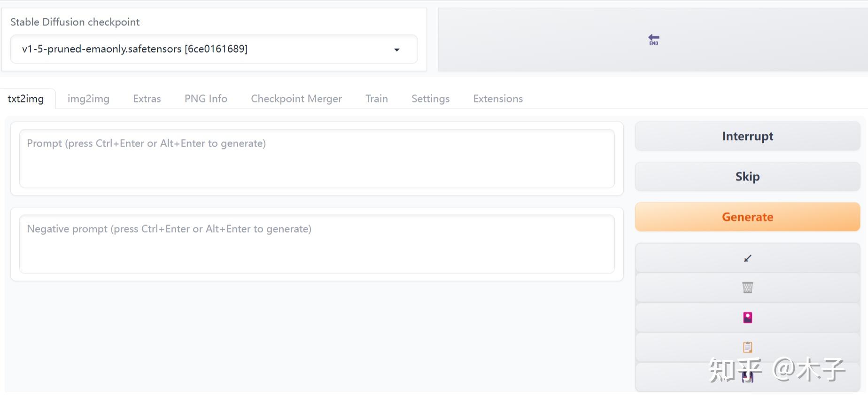This screenshot has height=405, width=868.
Task: Show extra networks via the pink picture icon
Action: click(x=747, y=318)
